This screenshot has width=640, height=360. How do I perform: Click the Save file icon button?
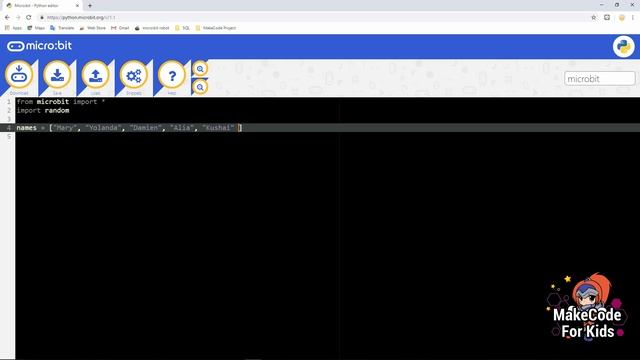click(x=57, y=75)
